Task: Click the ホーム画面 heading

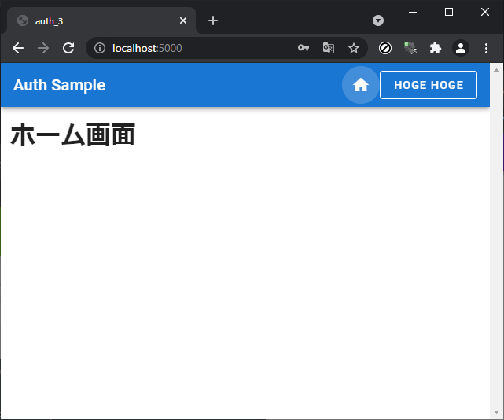Action: [x=72, y=134]
